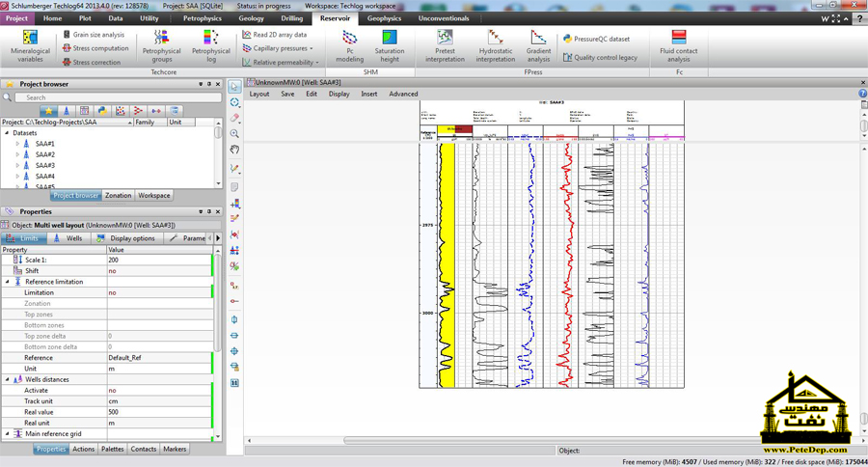This screenshot has height=467, width=868.
Task: Open the Layout menu of the plot window
Action: (259, 94)
